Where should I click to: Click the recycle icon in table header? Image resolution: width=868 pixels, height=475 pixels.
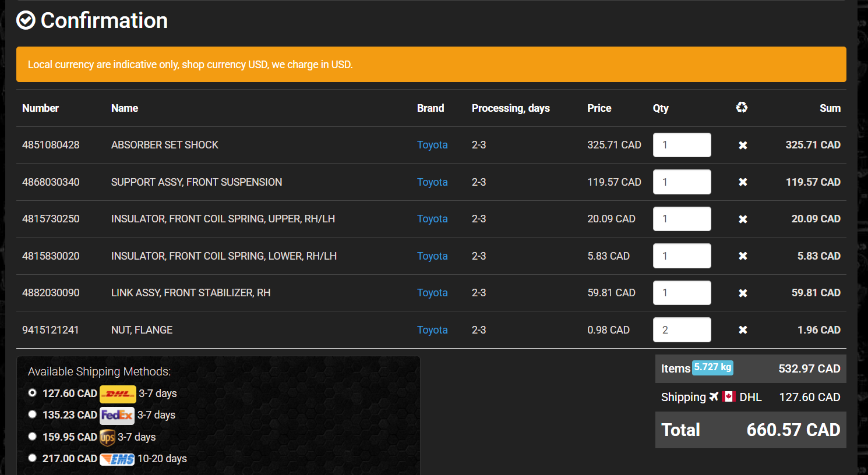click(x=742, y=107)
